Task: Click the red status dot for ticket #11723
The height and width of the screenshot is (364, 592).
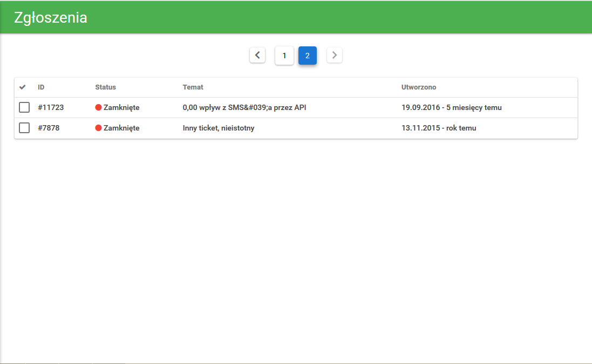Action: [x=98, y=107]
